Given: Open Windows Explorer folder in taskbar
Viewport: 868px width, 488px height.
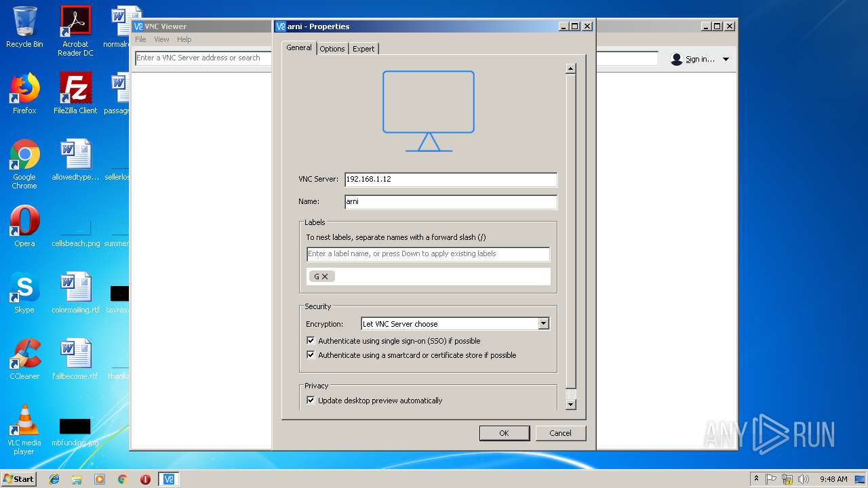Looking at the screenshot, I should click(x=77, y=479).
